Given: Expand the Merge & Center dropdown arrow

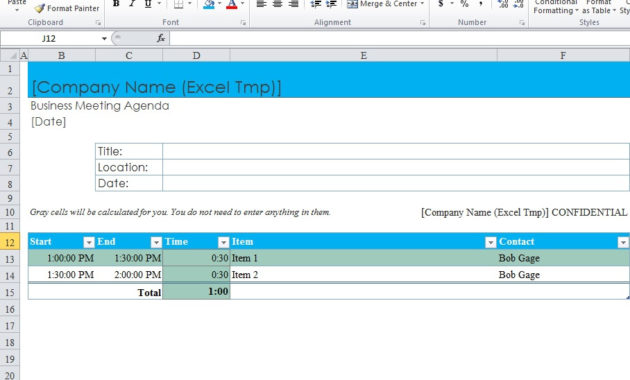Looking at the screenshot, I should (422, 4).
